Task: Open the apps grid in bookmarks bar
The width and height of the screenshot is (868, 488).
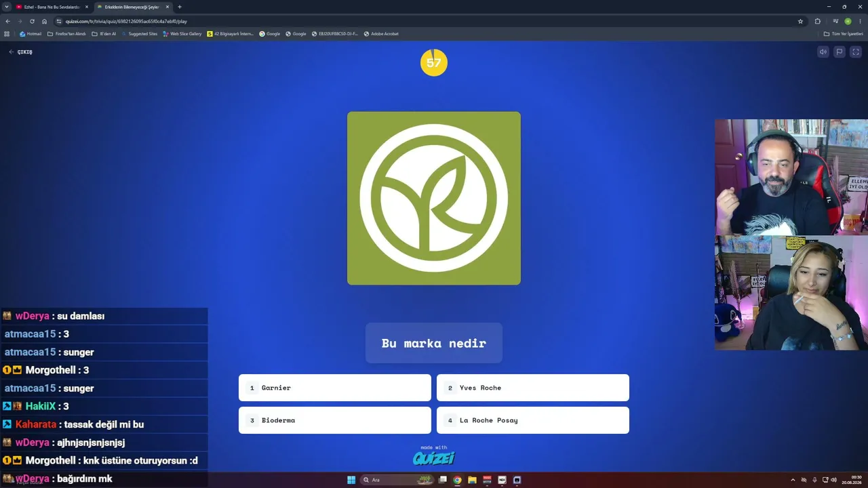Action: 7,34
